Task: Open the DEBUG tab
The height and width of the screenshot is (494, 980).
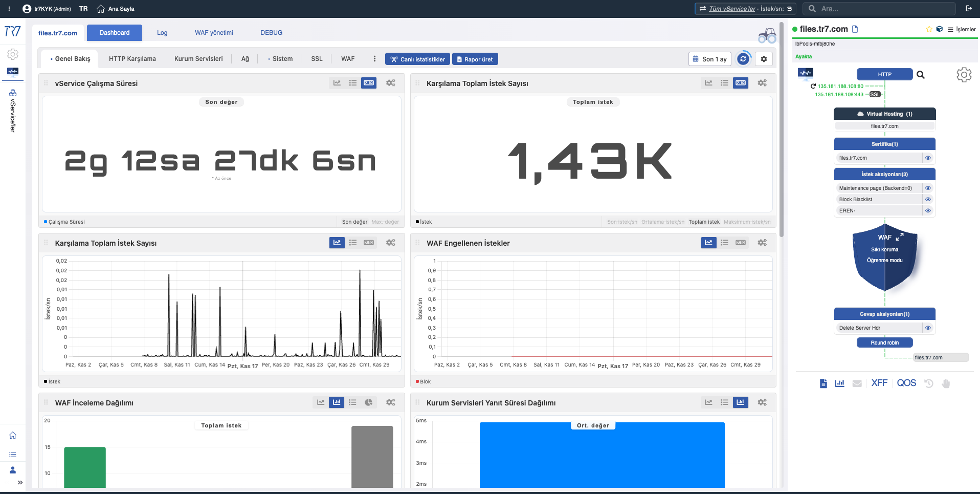Action: (x=271, y=33)
